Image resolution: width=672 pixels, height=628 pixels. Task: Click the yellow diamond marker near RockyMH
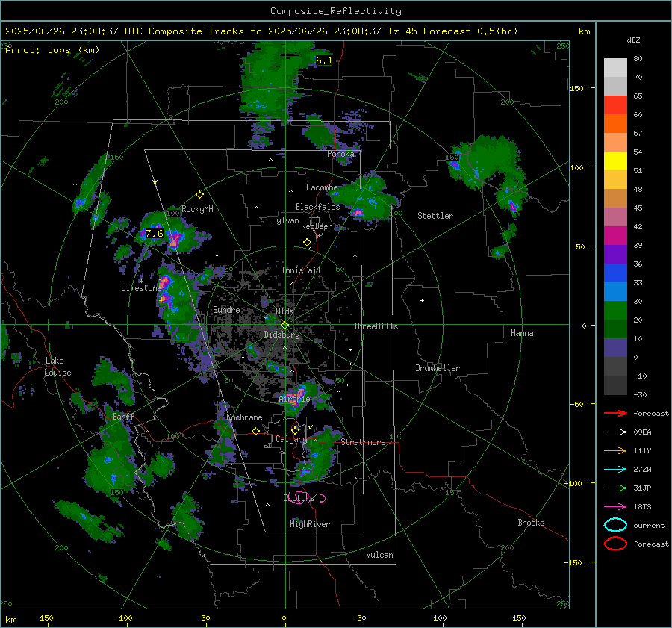(x=199, y=195)
